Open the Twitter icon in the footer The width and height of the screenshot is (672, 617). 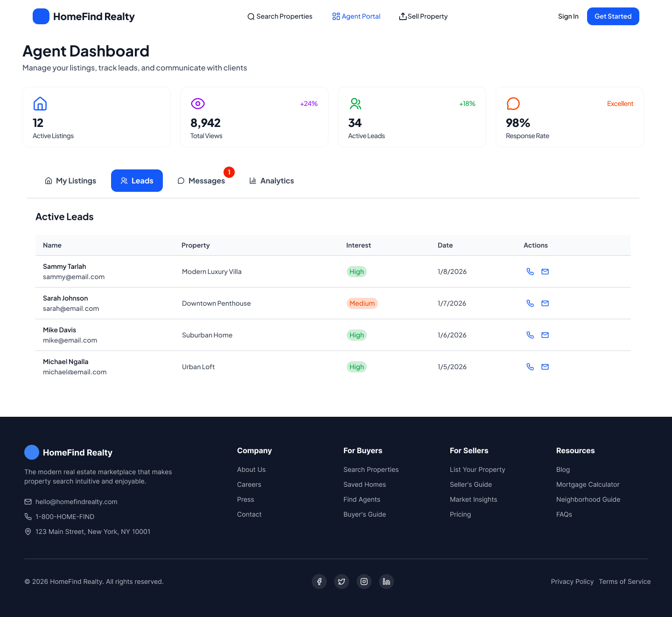342,582
